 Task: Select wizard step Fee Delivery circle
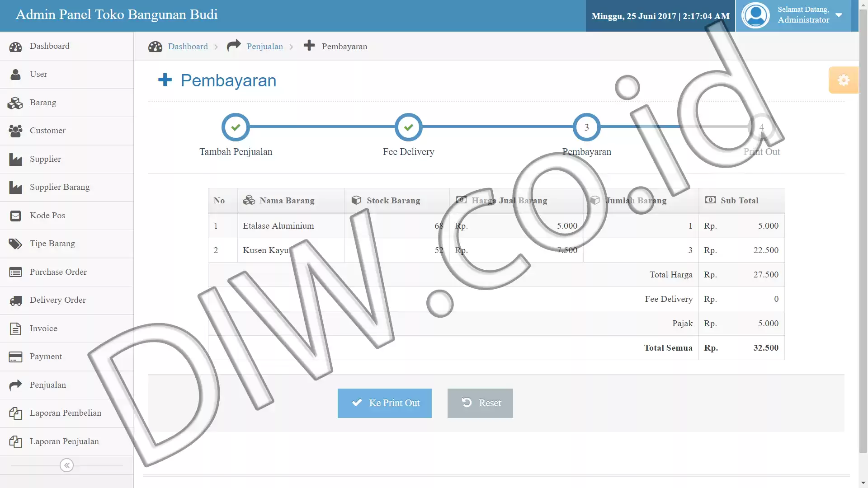tap(408, 127)
